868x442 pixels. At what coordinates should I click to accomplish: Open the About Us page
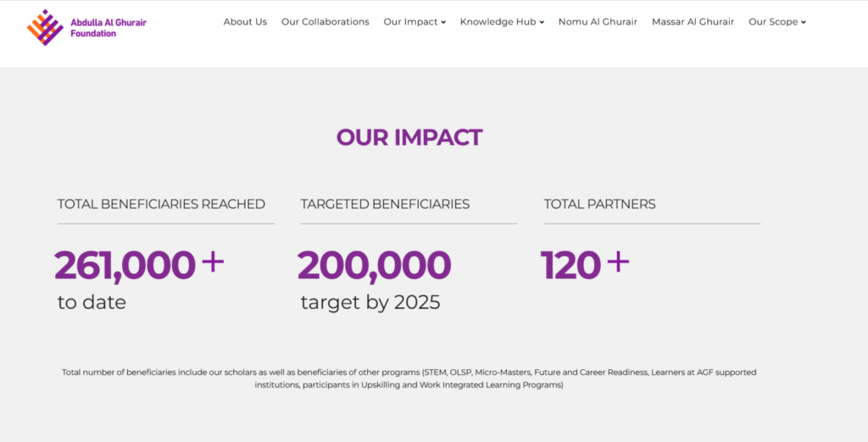click(245, 22)
